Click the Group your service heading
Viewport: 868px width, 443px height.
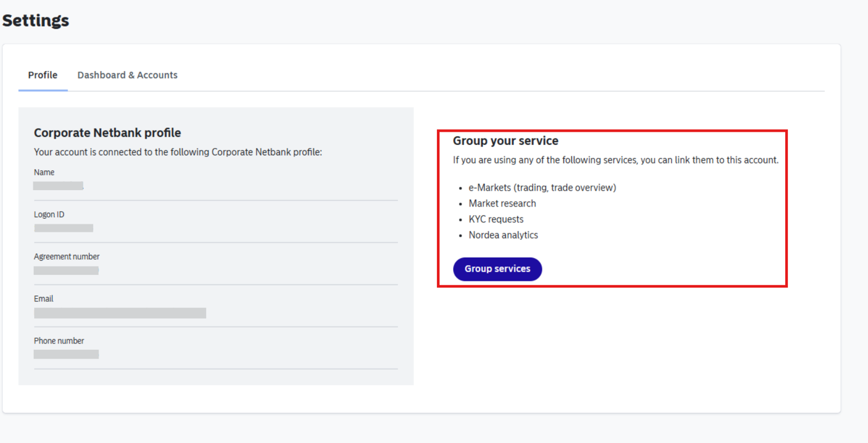(x=505, y=141)
